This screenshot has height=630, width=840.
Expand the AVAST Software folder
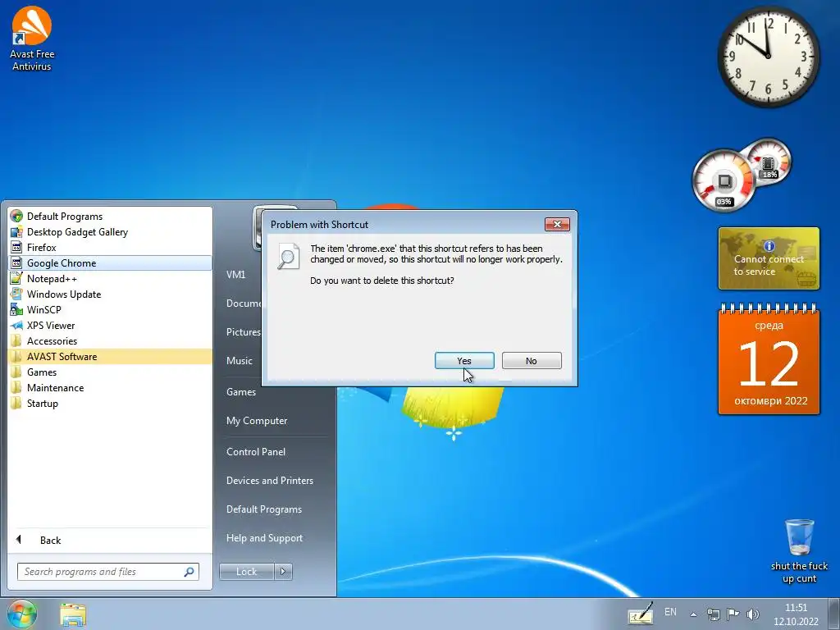pyautogui.click(x=111, y=356)
